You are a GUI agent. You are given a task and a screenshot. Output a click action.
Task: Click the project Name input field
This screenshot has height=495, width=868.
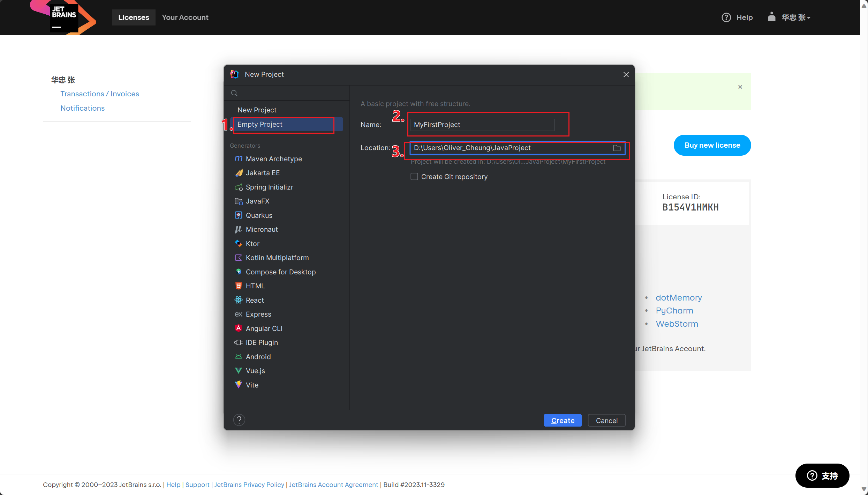482,125
